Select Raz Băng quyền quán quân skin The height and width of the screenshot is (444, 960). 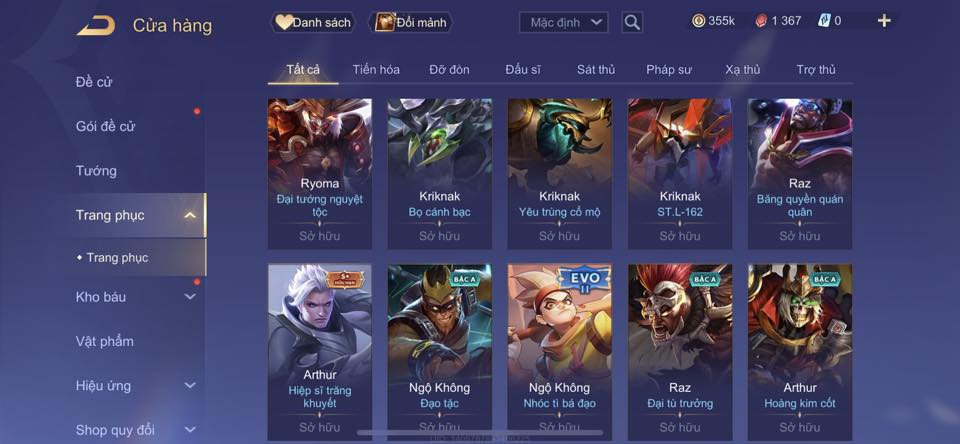800,174
